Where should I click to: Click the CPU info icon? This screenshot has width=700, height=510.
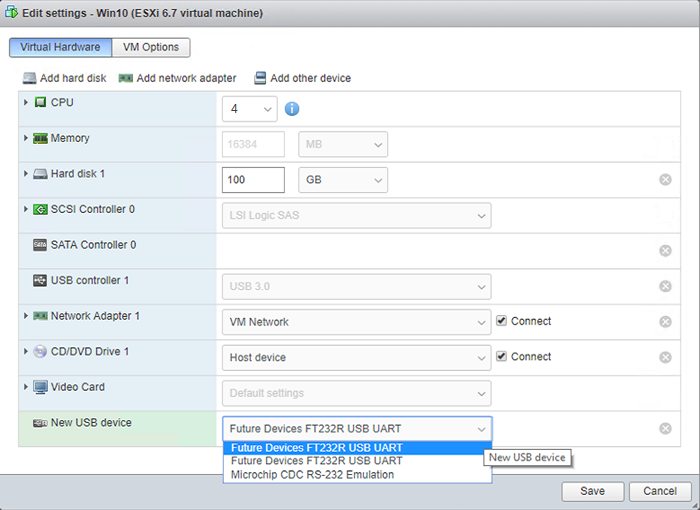pyautogui.click(x=293, y=109)
